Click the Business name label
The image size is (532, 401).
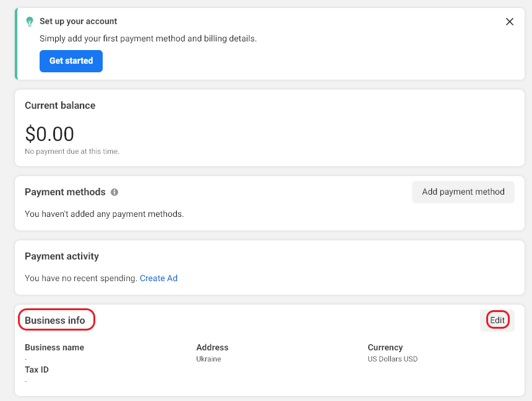tap(54, 347)
